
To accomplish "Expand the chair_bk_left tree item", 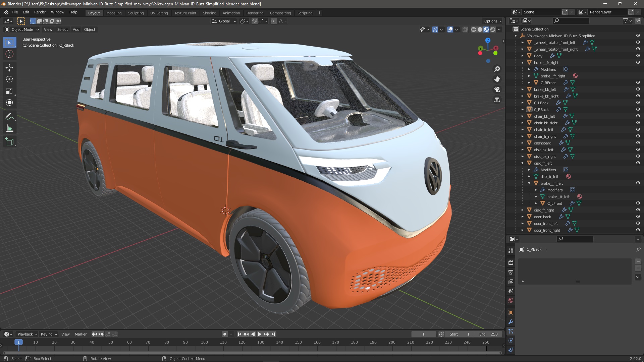I will click(522, 116).
